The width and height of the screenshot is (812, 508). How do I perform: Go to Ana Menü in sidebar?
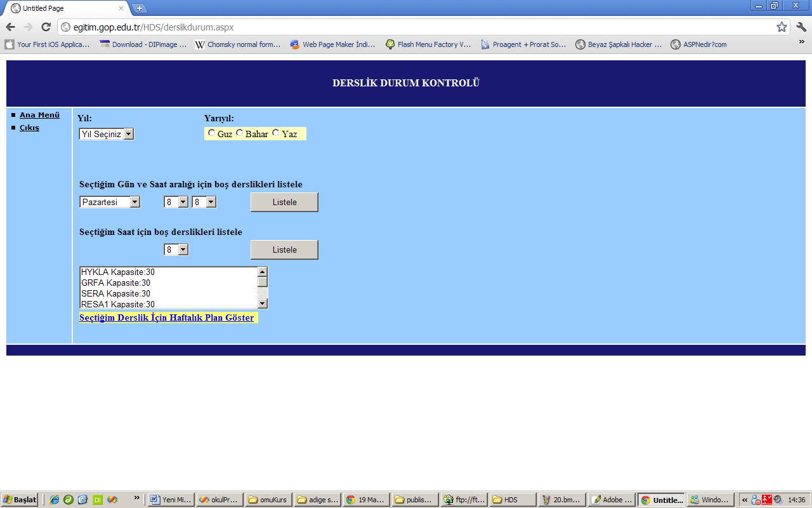tap(39, 115)
